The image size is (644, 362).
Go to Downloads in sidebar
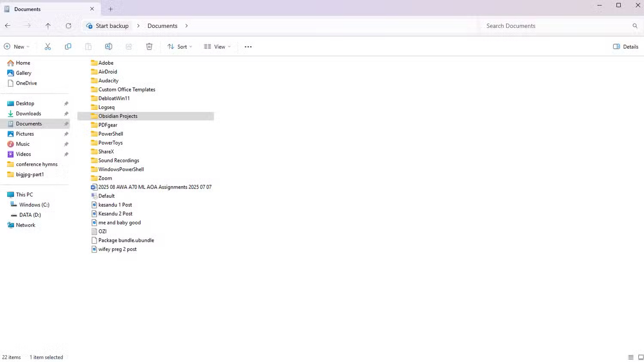pos(28,114)
